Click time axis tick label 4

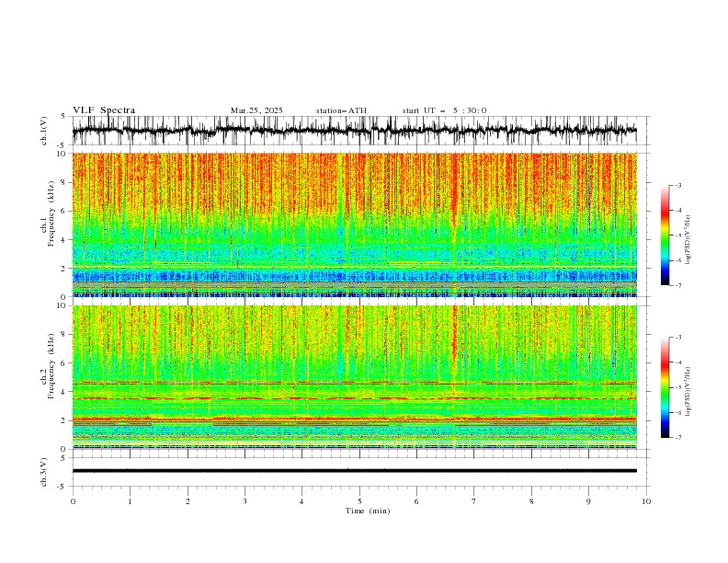pyautogui.click(x=301, y=501)
